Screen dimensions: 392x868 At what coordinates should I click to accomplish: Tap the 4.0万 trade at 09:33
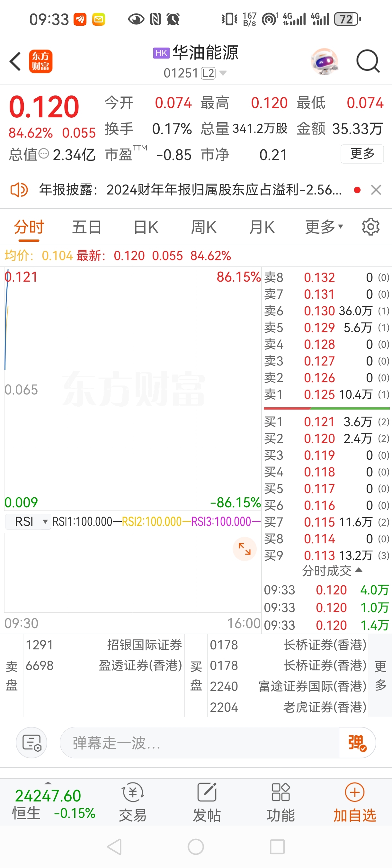point(327,590)
